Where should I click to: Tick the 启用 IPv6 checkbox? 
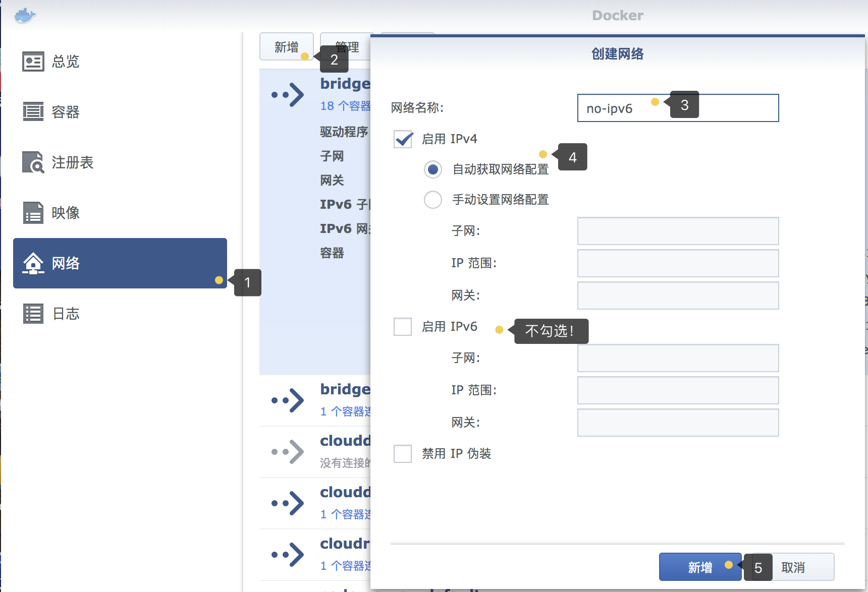tap(403, 327)
